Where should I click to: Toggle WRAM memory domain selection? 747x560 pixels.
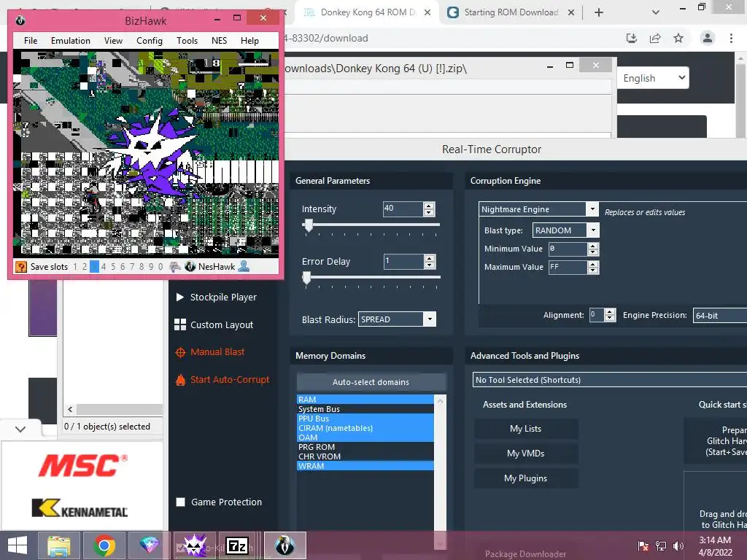[365, 466]
